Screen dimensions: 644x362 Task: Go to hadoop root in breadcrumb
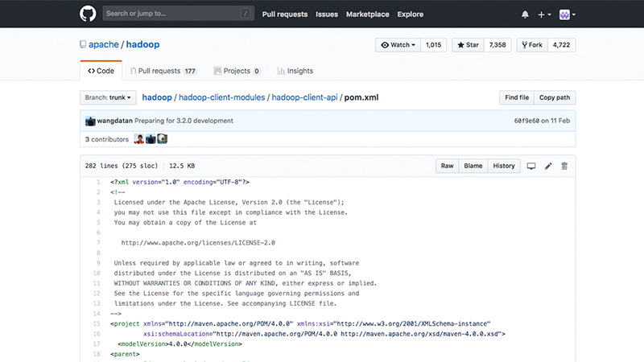pyautogui.click(x=157, y=97)
